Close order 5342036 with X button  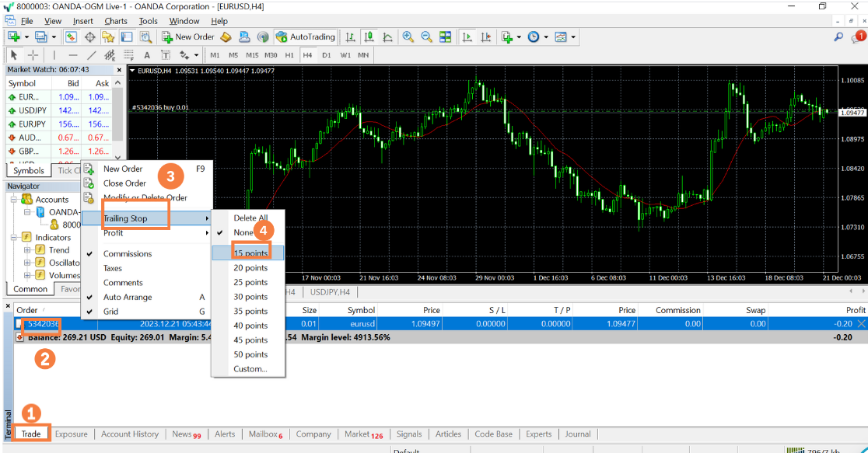(861, 323)
